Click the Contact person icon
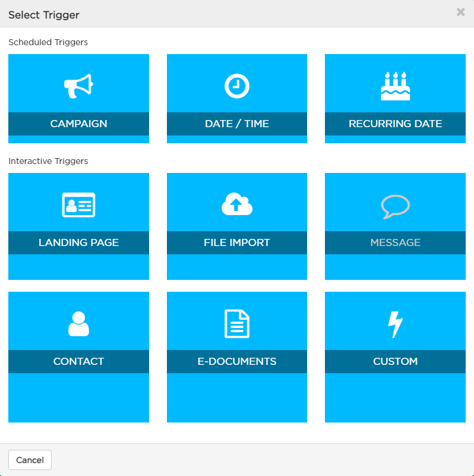The width and height of the screenshot is (474, 476). [78, 324]
